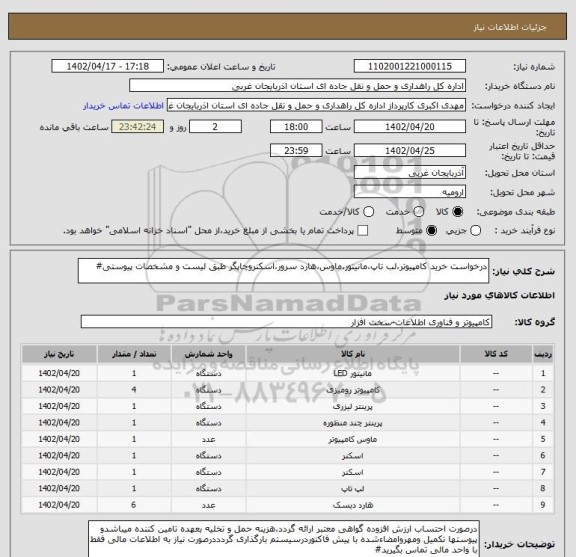Click the اطلاعات کالاهای مورد نیاز section heading
576x557 pixels.
(499, 295)
